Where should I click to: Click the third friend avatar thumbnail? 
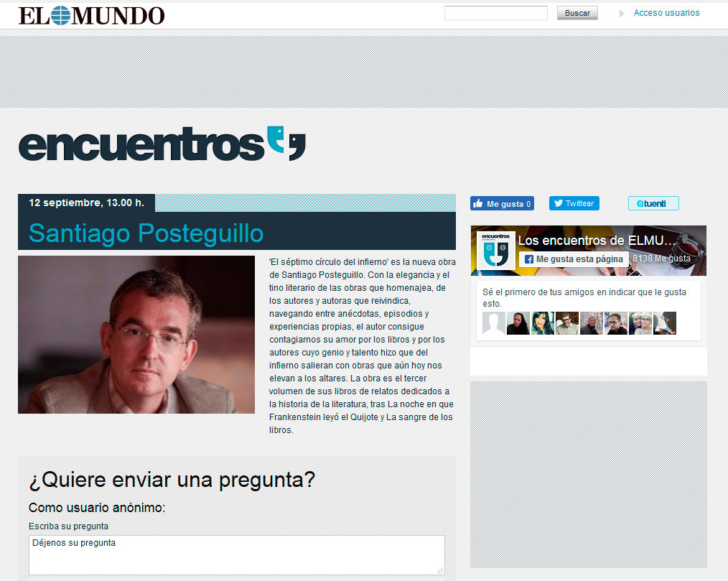[x=543, y=323]
